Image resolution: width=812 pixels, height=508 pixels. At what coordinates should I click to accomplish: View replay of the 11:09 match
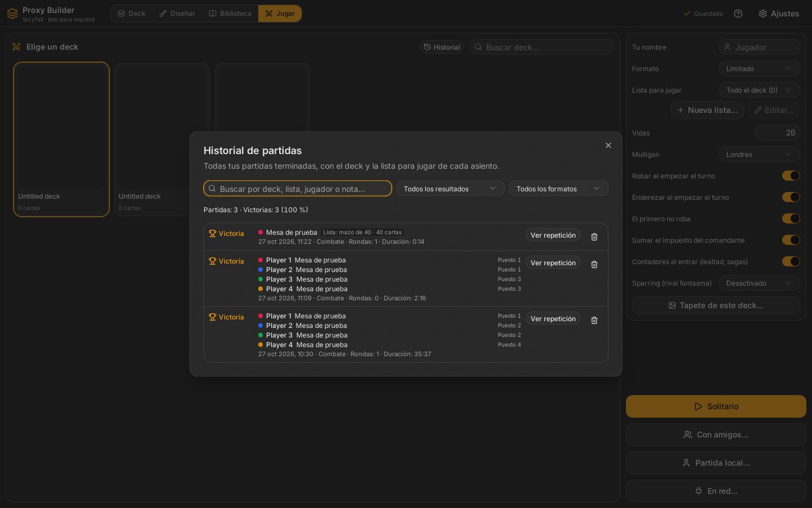(x=553, y=262)
